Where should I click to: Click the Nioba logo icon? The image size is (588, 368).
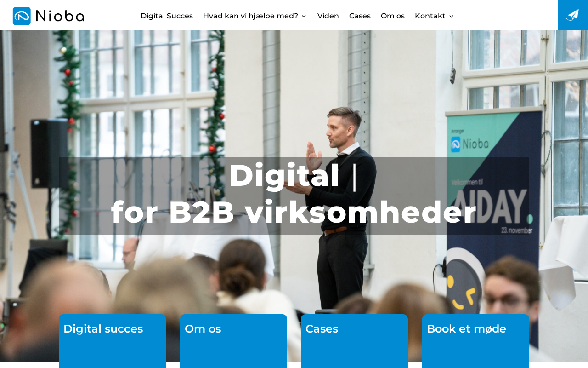pos(22,16)
